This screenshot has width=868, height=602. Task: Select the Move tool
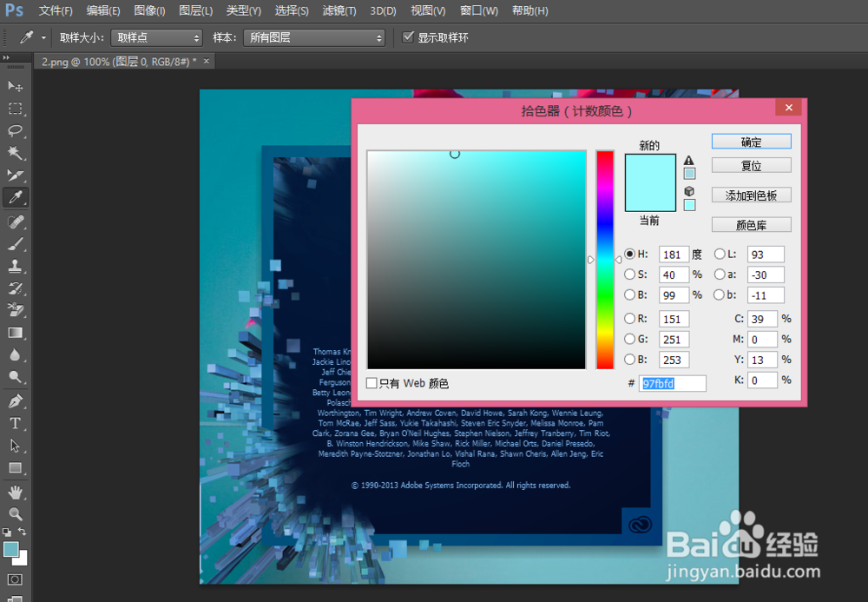[x=14, y=86]
